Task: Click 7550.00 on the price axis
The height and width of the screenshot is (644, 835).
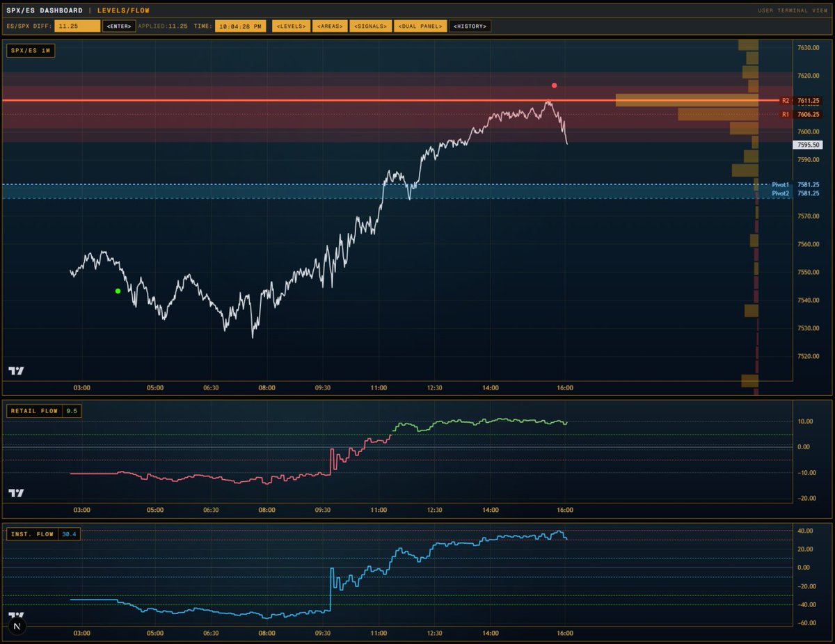Action: (x=809, y=272)
